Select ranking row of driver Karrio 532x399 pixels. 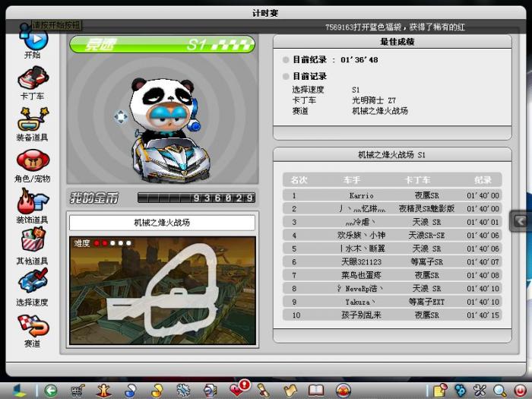click(392, 195)
